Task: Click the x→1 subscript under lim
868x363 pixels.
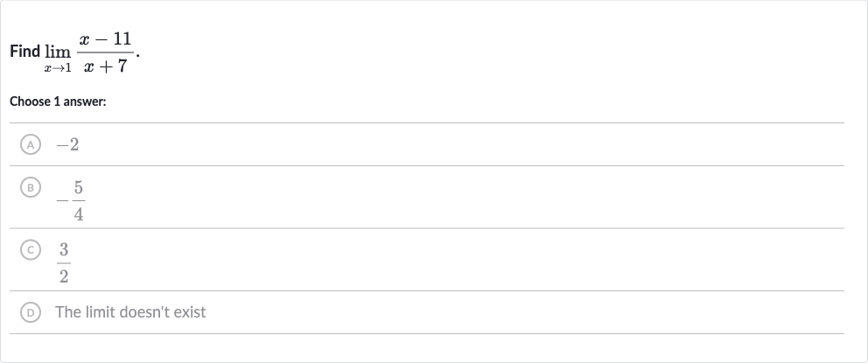Action: coord(58,68)
